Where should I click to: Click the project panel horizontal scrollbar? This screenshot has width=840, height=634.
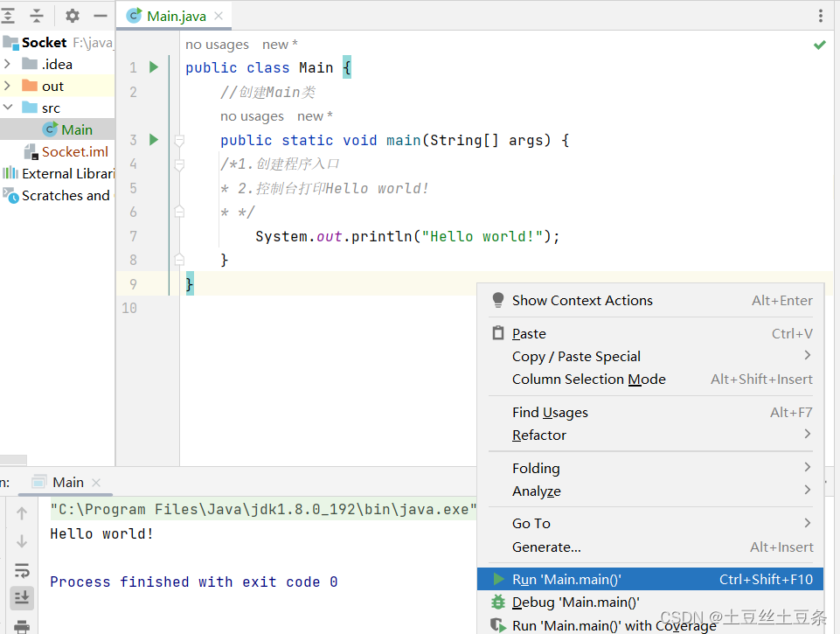pyautogui.click(x=13, y=460)
